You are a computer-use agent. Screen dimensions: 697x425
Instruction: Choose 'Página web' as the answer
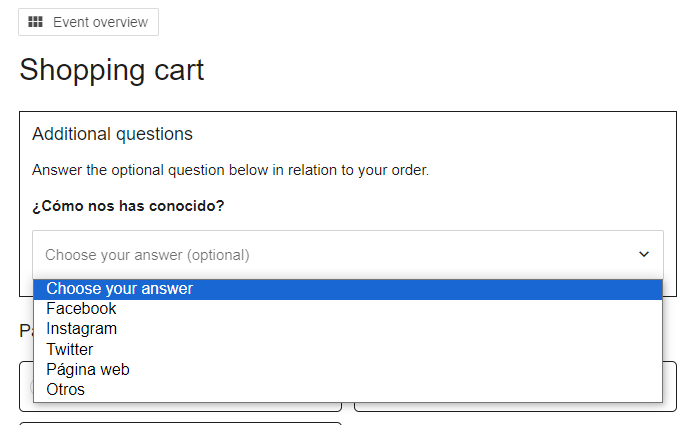[87, 369]
